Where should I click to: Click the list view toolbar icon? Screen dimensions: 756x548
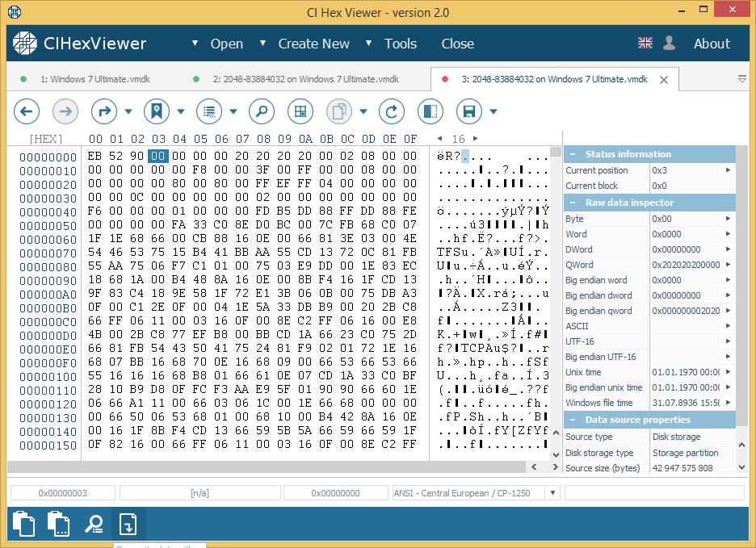pos(209,111)
